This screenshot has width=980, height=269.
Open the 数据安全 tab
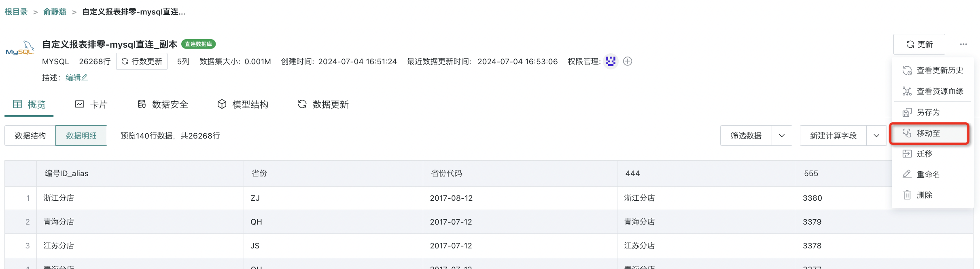[x=163, y=105]
